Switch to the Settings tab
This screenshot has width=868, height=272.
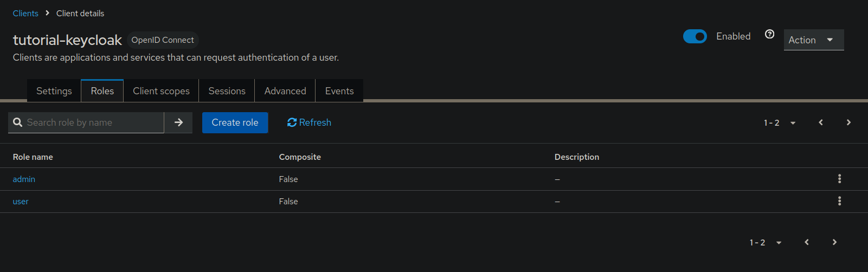[54, 91]
